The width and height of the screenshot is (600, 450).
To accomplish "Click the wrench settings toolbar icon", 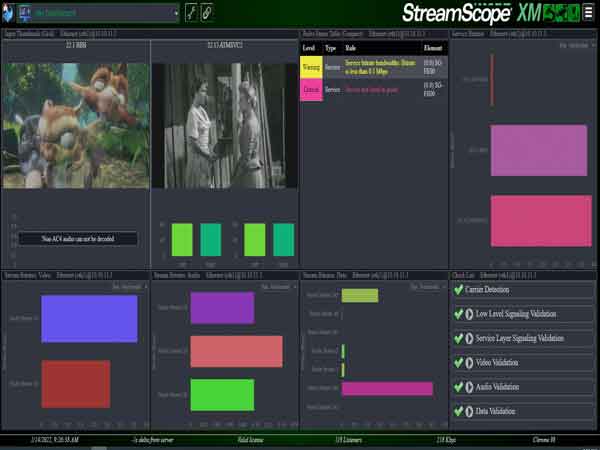I will [x=191, y=13].
